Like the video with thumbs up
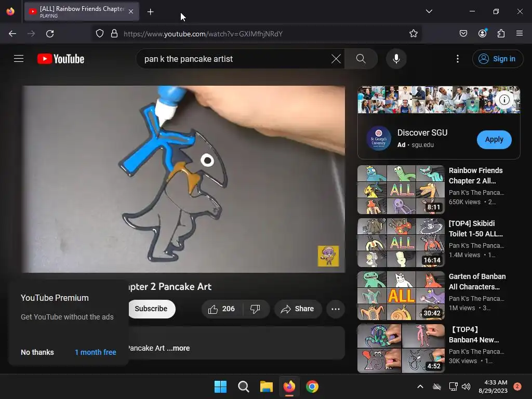Screen dimensions: 532x399 coord(222,309)
